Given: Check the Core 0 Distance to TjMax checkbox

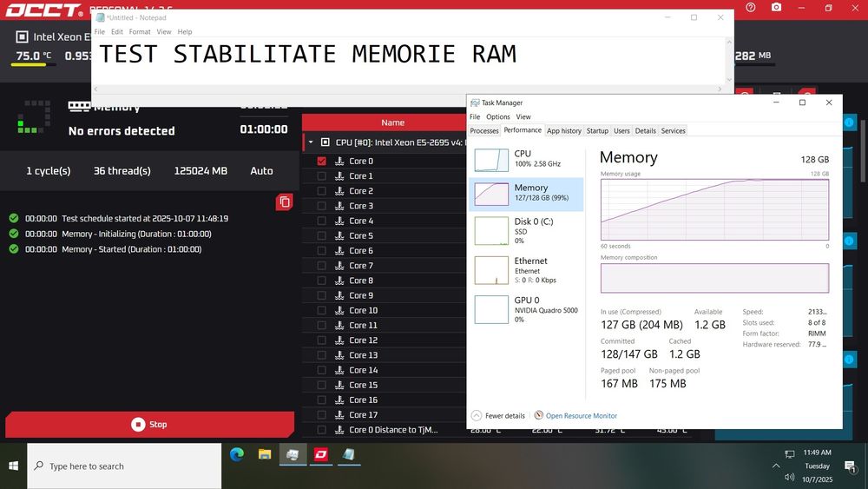Looking at the screenshot, I should (322, 430).
